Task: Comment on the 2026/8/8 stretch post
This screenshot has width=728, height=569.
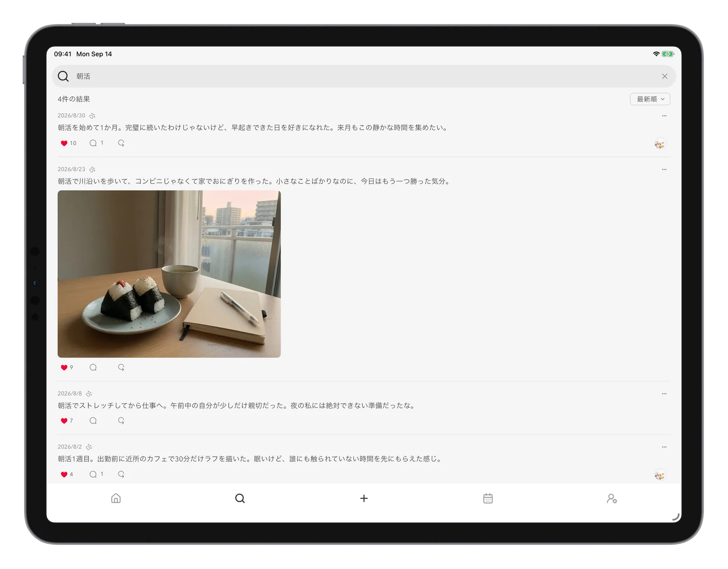Action: 93,420
